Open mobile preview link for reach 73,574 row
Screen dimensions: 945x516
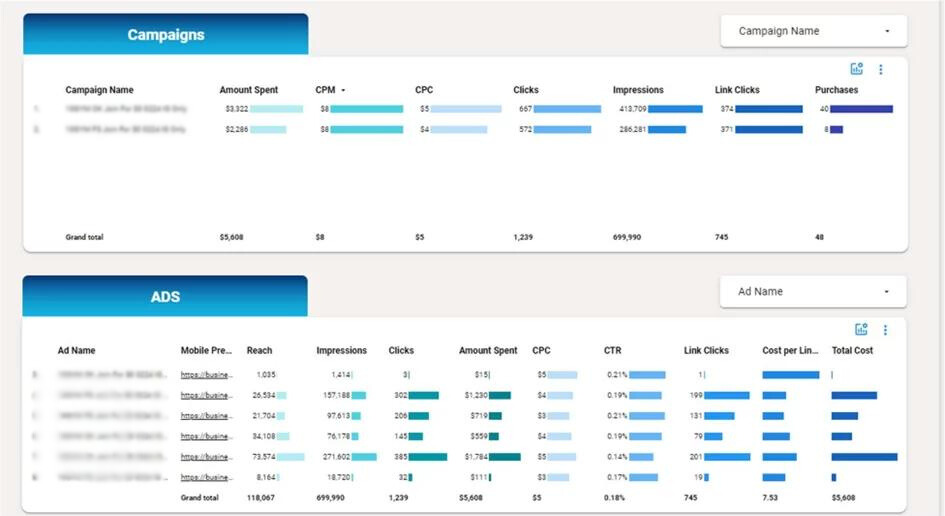coord(205,457)
